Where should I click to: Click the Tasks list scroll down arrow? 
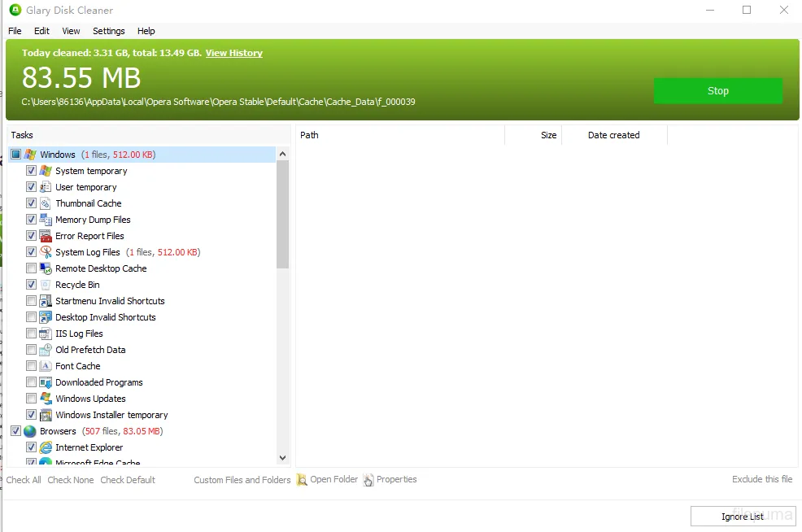point(282,458)
